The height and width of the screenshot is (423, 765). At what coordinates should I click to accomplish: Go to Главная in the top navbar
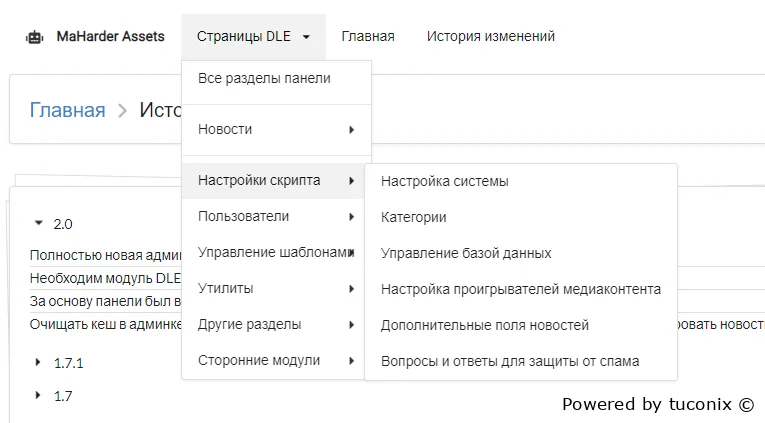(367, 37)
